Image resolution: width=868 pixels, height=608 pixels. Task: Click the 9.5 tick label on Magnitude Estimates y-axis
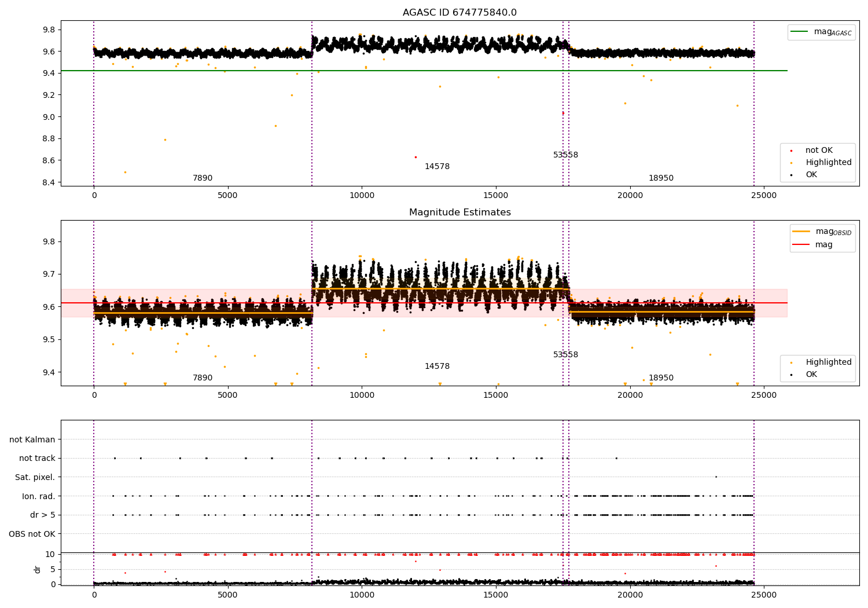(50, 340)
